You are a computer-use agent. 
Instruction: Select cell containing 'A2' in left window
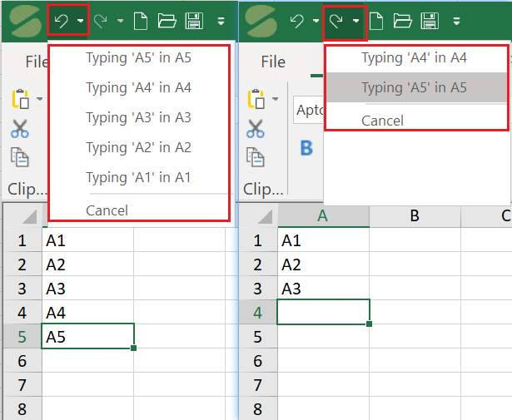coord(88,264)
